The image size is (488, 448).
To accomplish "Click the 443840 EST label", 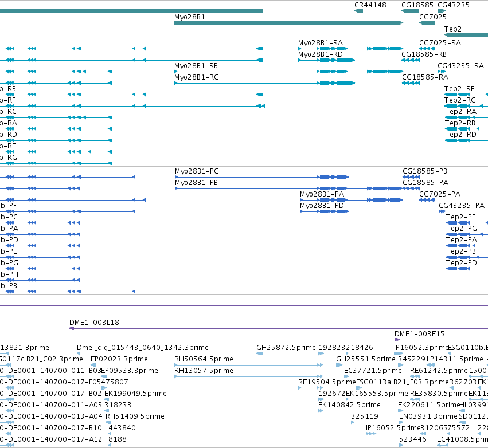I will [122, 428].
